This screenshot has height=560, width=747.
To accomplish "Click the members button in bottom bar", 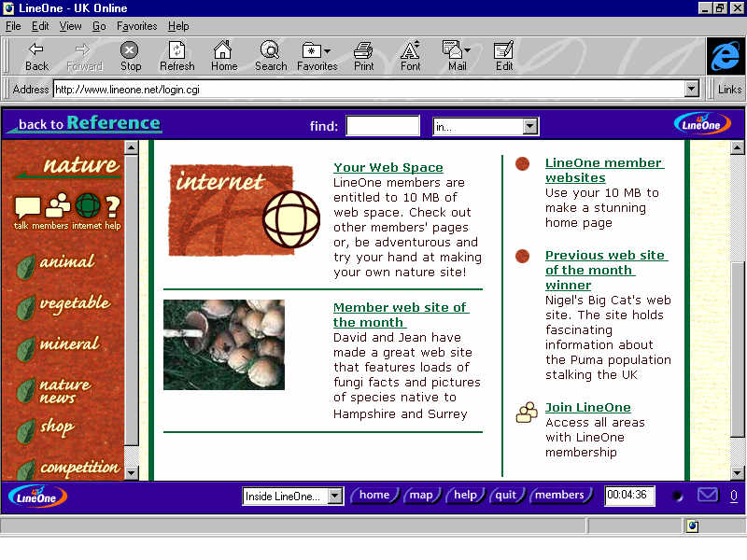I will click(559, 496).
